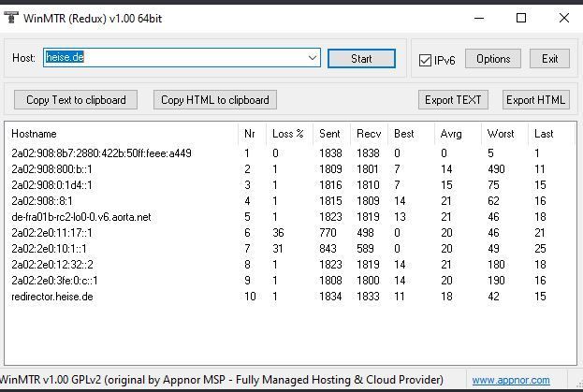The image size is (583, 392).
Task: Maximize the WinMTR window
Action: pyautogui.click(x=521, y=18)
